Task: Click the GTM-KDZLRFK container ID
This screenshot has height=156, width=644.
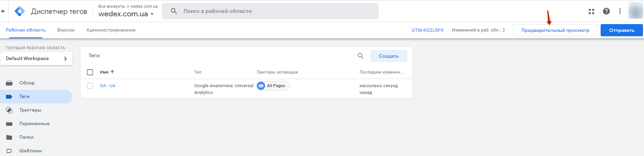Action: tap(427, 30)
